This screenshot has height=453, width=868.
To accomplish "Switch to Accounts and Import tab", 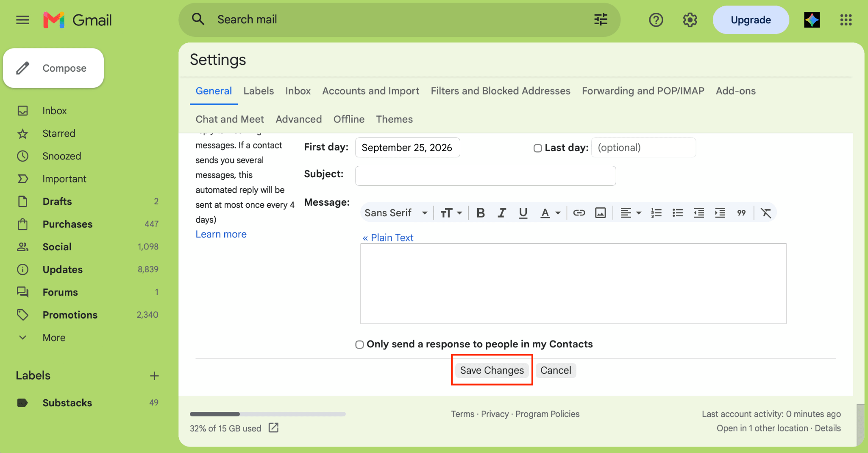I will tap(370, 91).
